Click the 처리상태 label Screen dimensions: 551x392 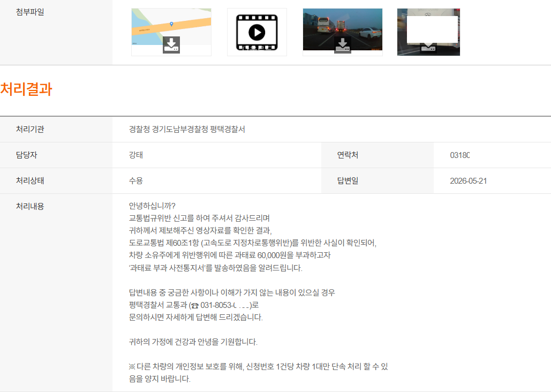click(30, 180)
